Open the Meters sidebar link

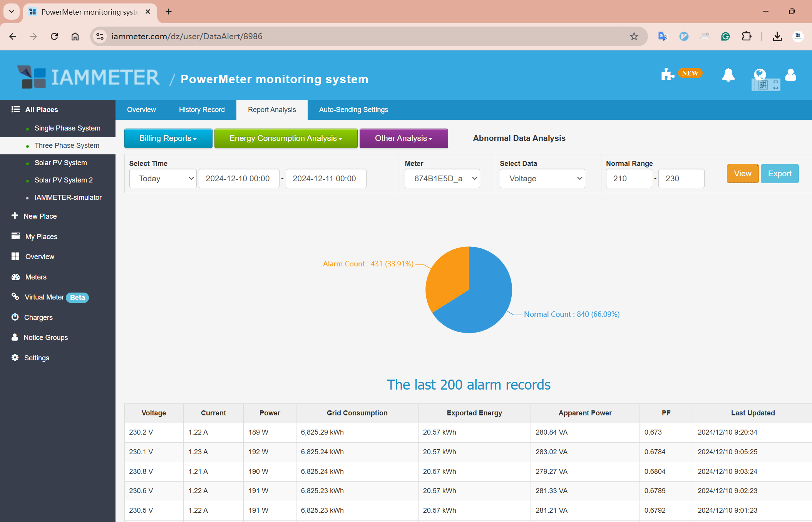click(36, 277)
